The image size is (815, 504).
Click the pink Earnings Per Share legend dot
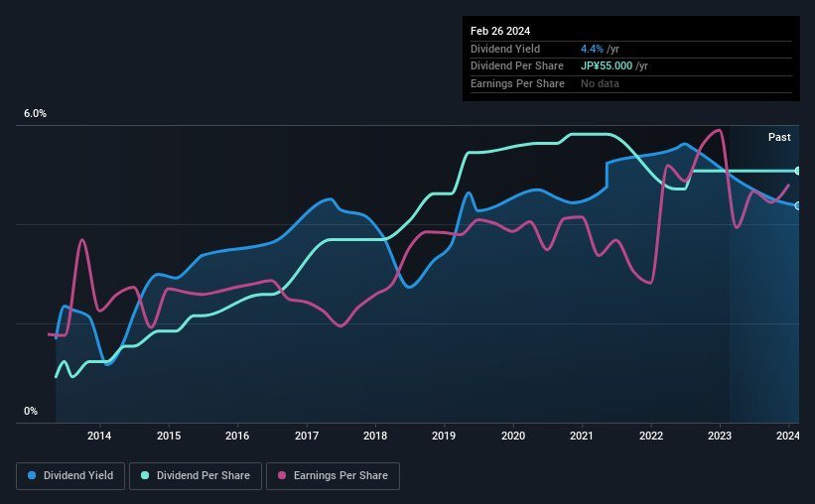pos(282,475)
